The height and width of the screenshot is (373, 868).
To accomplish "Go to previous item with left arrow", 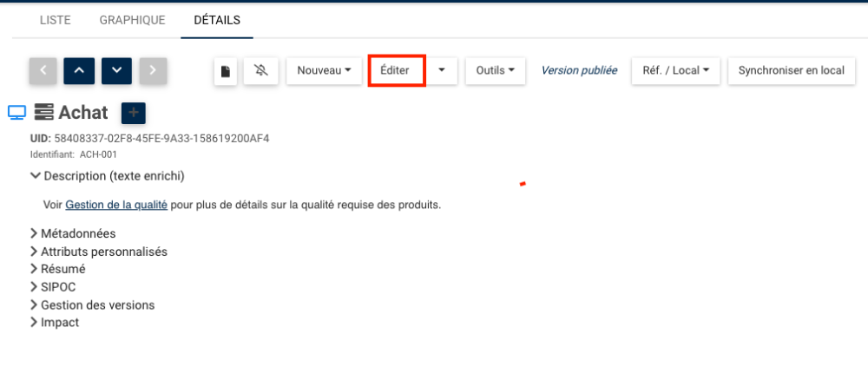I will pyautogui.click(x=43, y=71).
